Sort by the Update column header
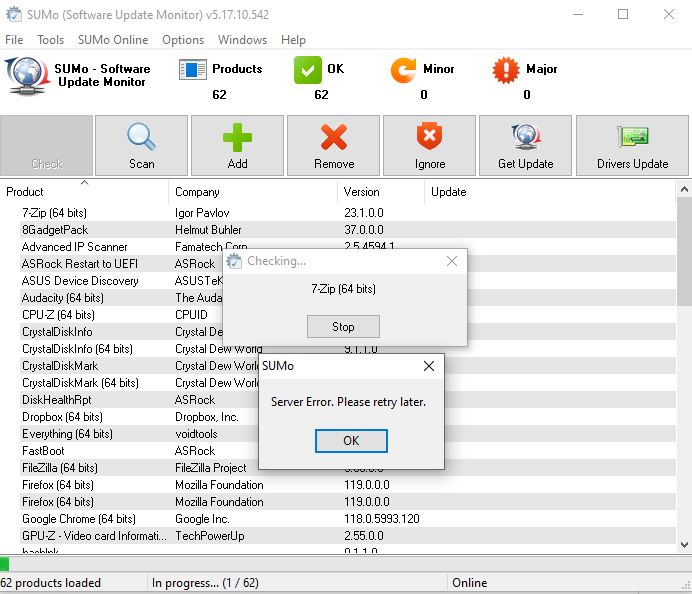Screen dimensions: 692x594 point(549,192)
